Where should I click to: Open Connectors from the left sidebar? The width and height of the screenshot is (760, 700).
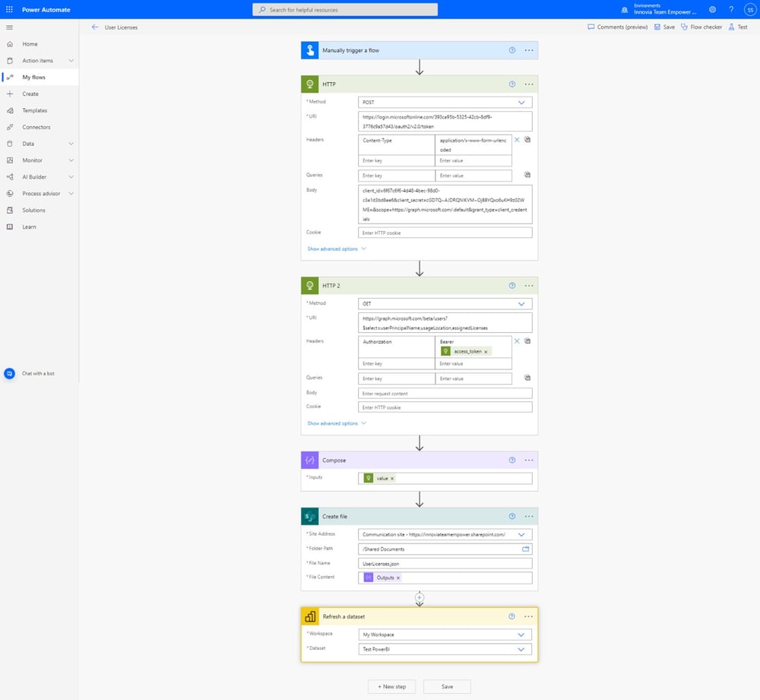click(x=35, y=127)
